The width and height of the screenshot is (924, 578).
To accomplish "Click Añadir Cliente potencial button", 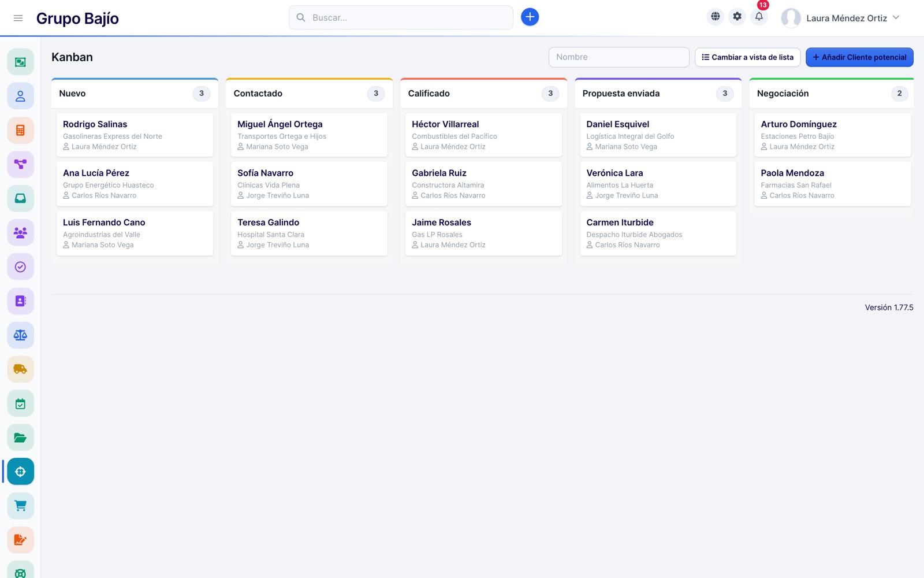I will click(x=859, y=57).
